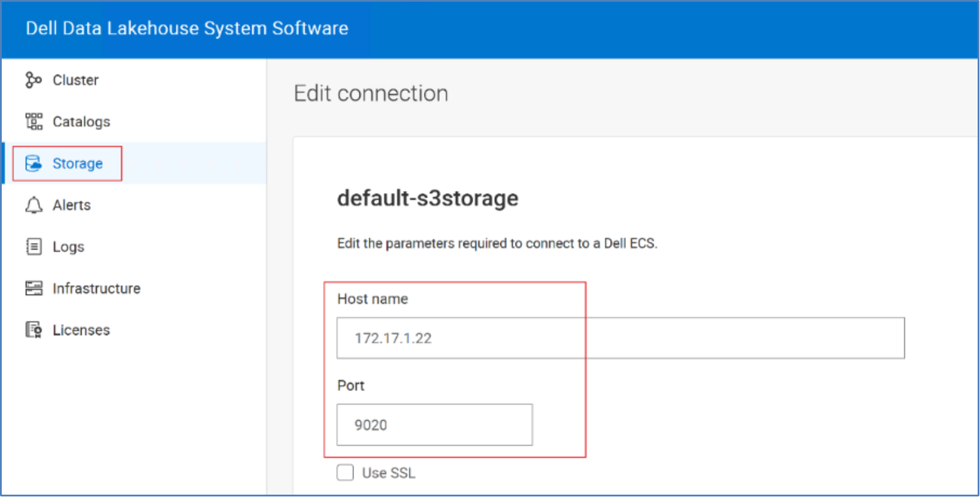
Task: Click the default-s3storage heading
Action: 427,198
